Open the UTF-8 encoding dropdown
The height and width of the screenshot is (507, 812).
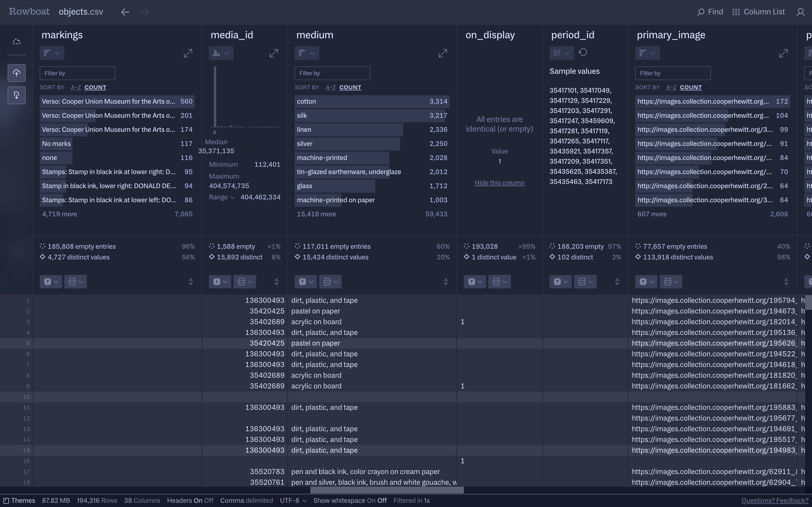click(293, 501)
